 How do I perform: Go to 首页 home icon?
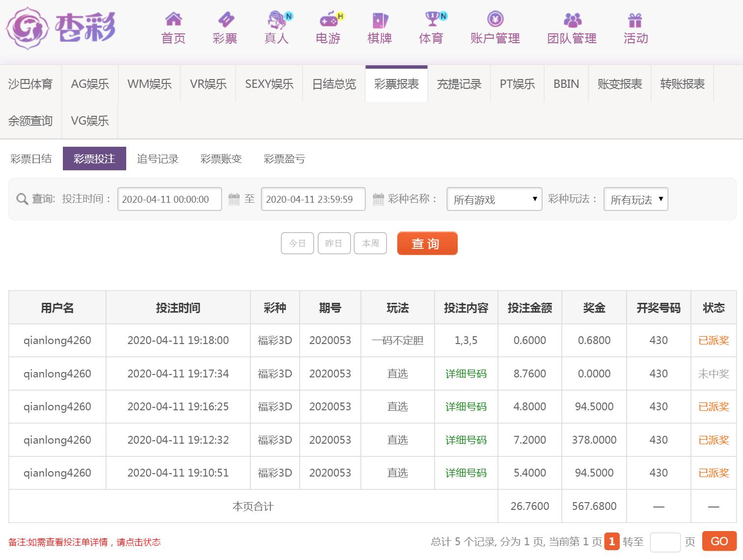173,19
